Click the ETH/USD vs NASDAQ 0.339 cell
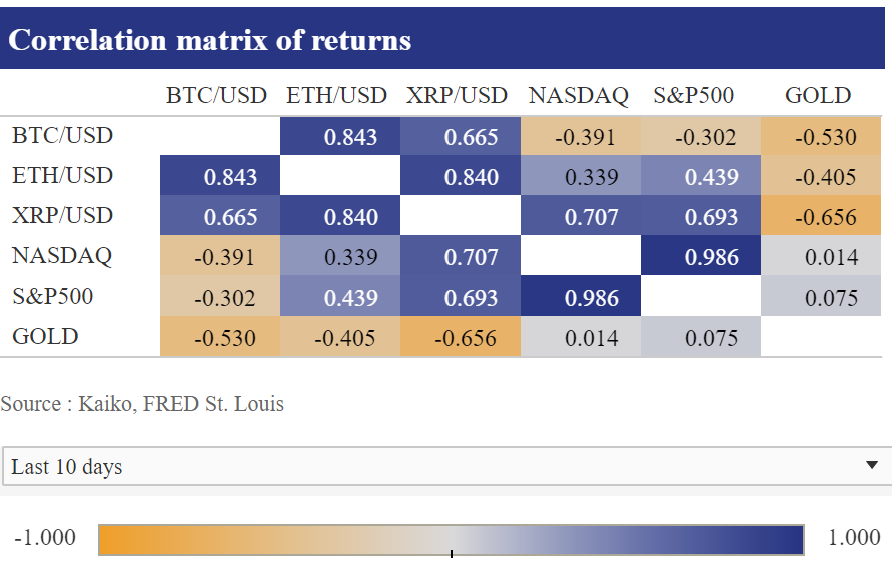The width and height of the screenshot is (892, 566). (581, 176)
